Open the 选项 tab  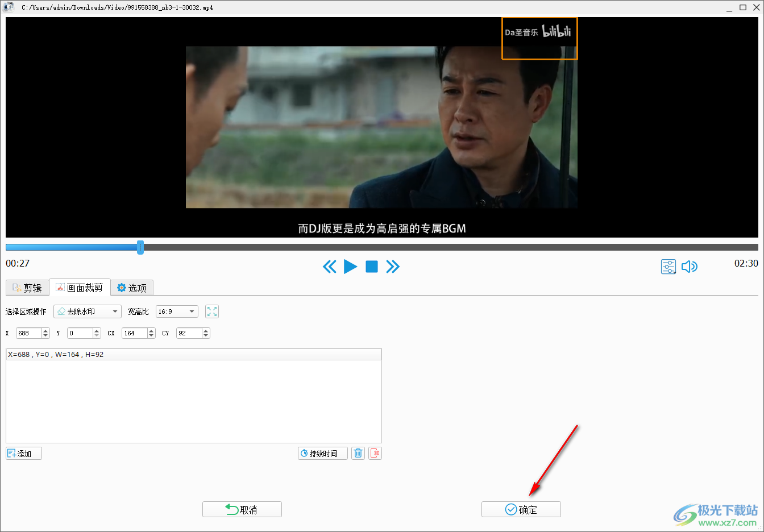point(132,288)
